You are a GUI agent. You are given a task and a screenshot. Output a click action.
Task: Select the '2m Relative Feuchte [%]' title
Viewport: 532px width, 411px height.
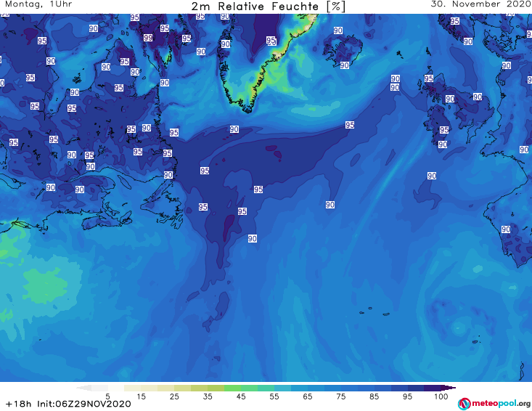coord(268,7)
